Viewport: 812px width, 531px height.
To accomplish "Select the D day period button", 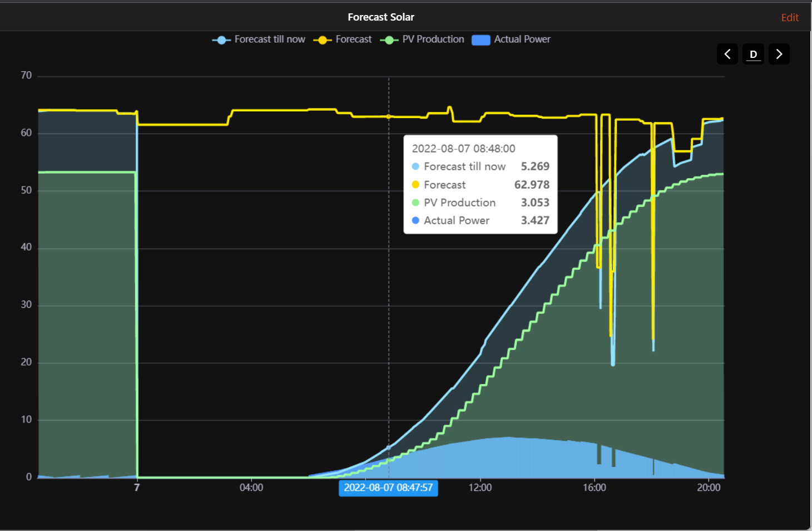I will click(753, 54).
